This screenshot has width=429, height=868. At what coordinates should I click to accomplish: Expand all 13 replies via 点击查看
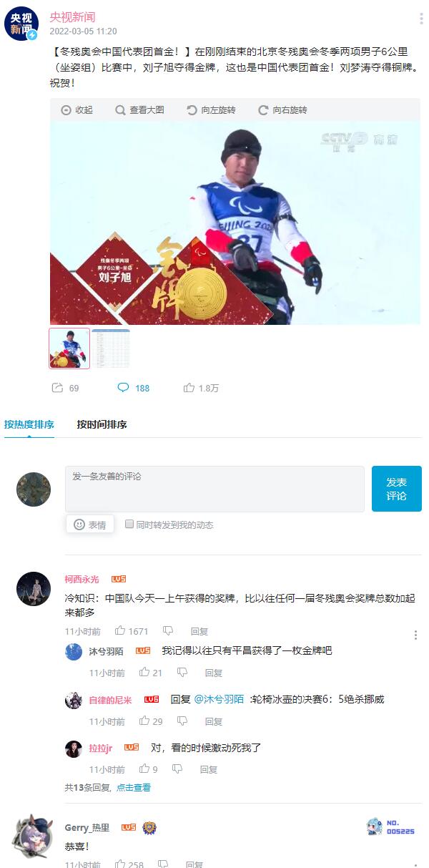coord(134,787)
